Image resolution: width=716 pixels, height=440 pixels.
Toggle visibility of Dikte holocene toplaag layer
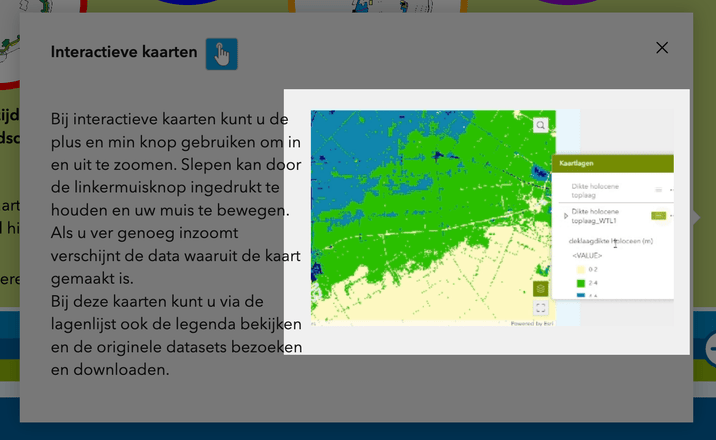(658, 189)
